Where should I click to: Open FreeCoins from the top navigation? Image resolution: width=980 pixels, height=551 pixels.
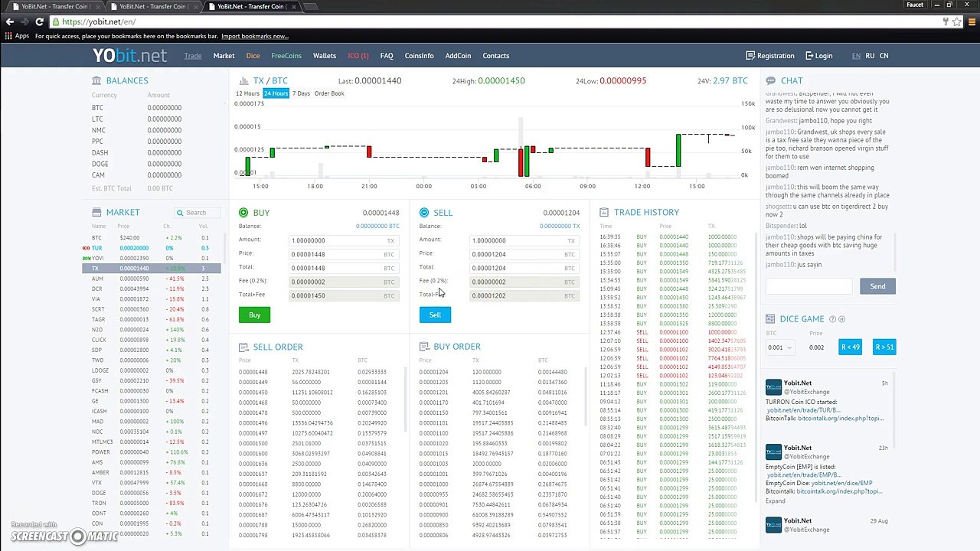point(286,55)
